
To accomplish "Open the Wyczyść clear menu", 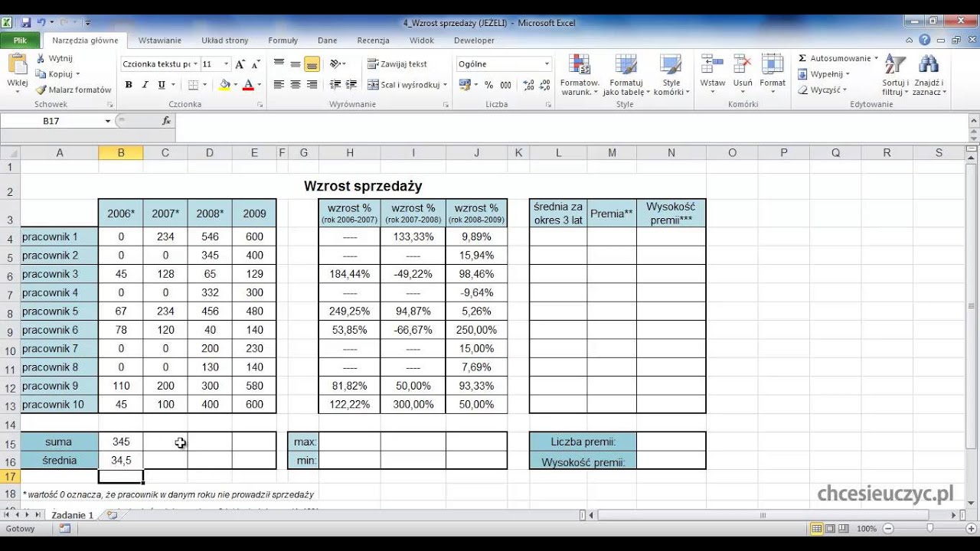I will [x=822, y=90].
